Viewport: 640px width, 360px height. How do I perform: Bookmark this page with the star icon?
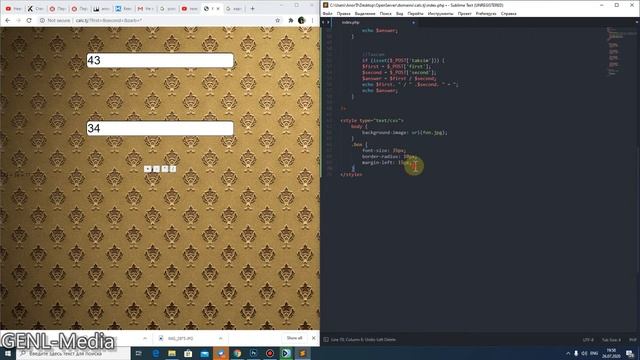tap(278, 20)
